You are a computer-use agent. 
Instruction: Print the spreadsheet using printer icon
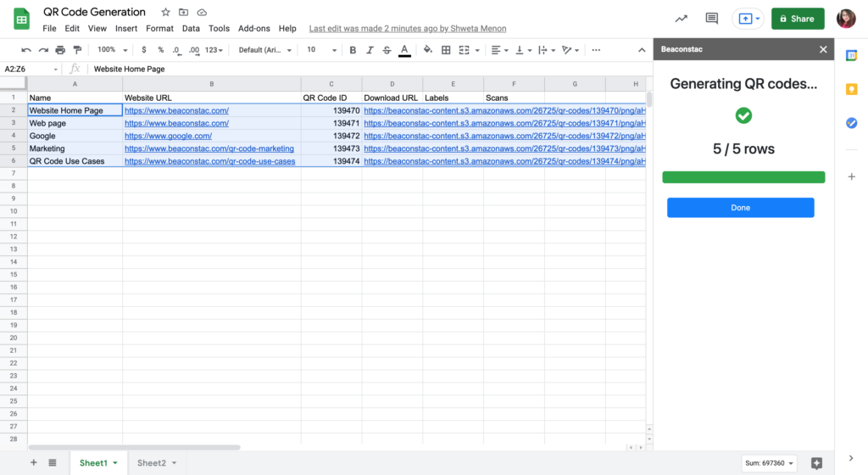60,50
